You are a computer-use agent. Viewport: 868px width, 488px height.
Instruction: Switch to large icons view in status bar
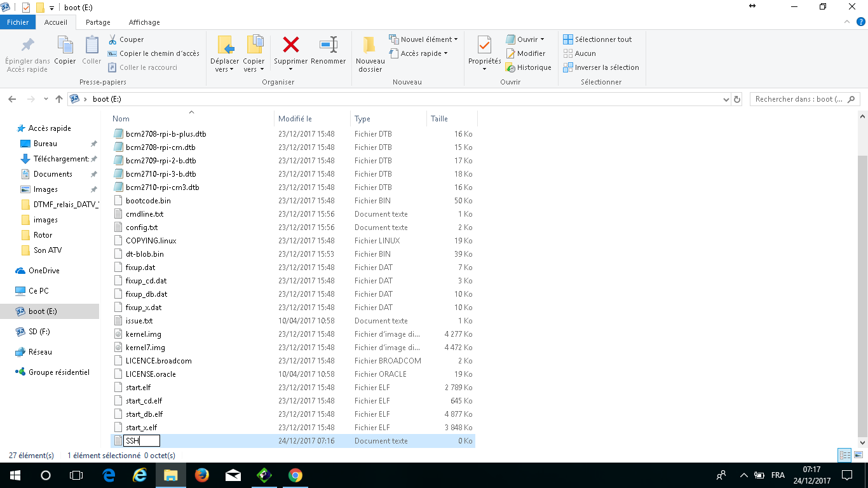click(858, 455)
